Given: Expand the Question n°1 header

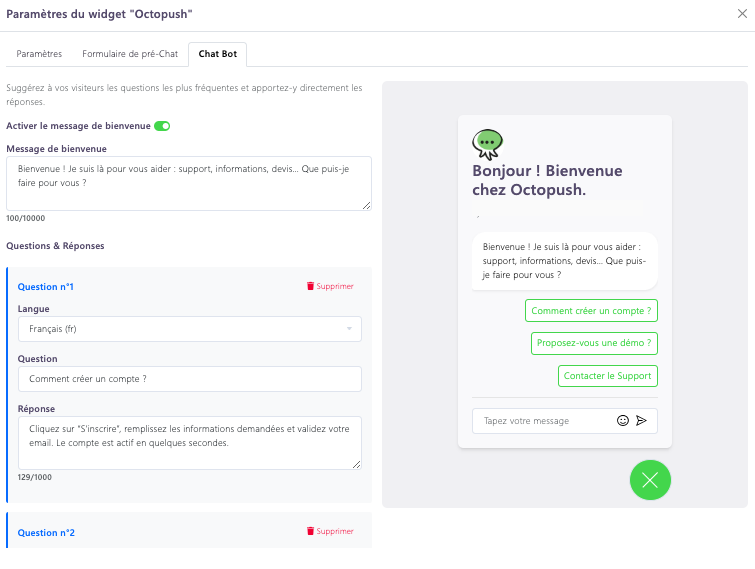Looking at the screenshot, I should 46,287.
